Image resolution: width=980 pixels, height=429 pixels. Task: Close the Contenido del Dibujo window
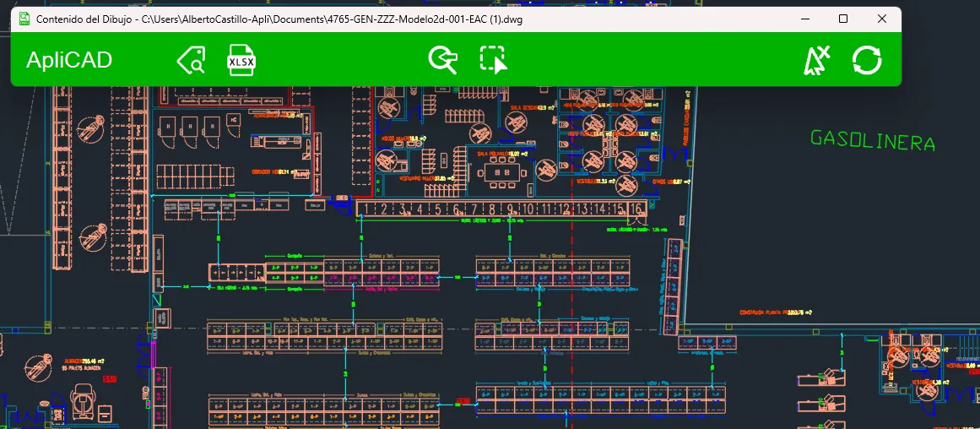[x=882, y=19]
